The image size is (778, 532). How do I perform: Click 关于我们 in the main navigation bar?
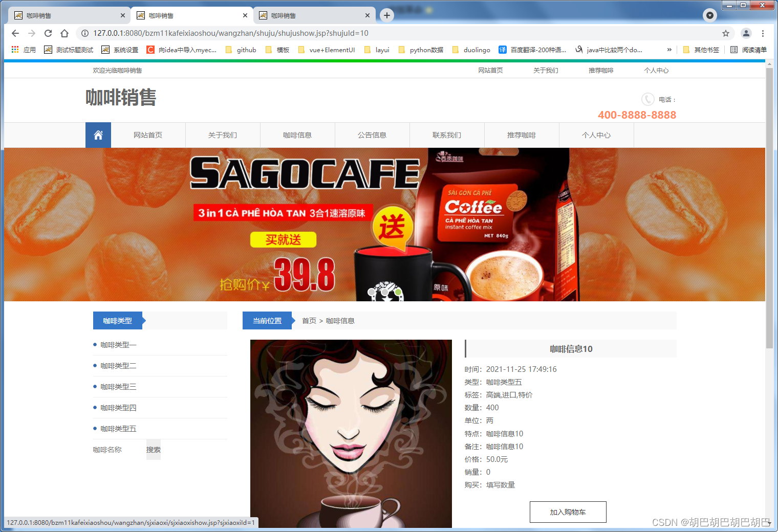point(223,135)
